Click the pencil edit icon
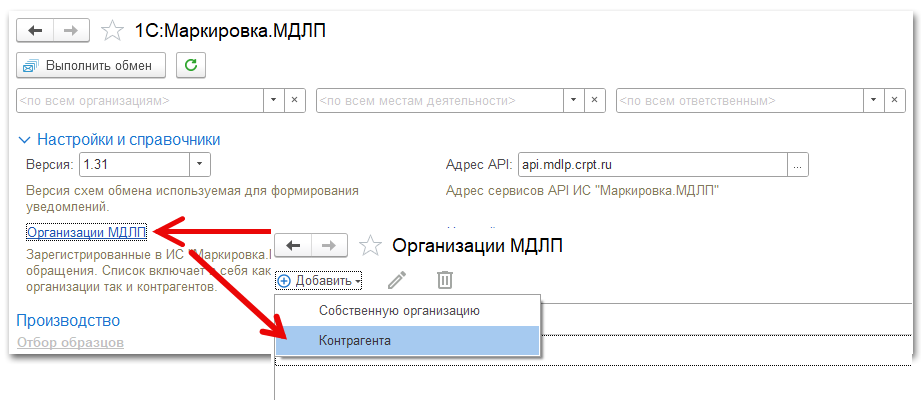 click(x=397, y=280)
